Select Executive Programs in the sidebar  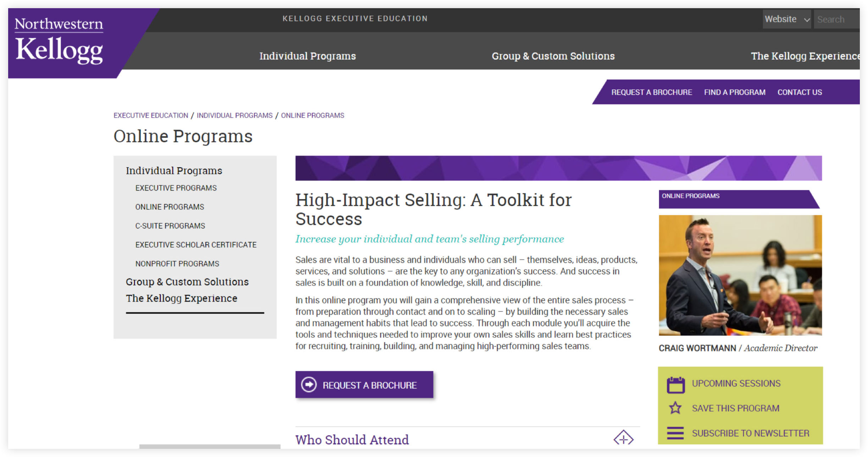pyautogui.click(x=176, y=188)
